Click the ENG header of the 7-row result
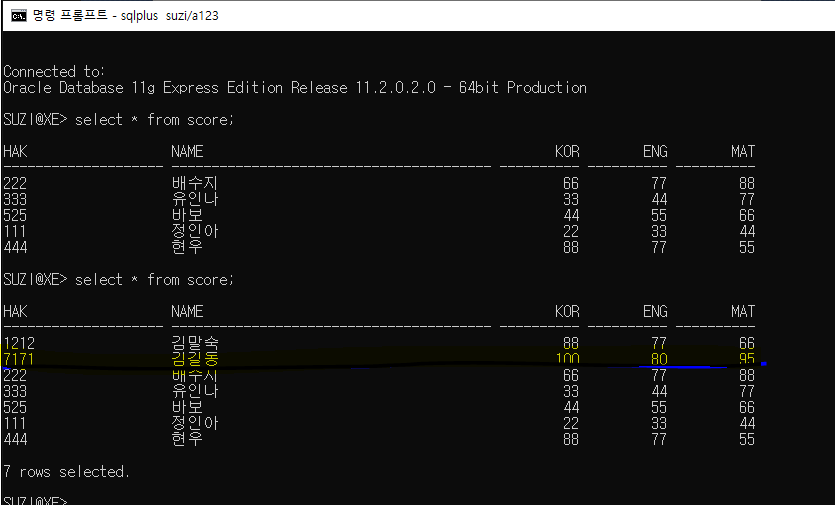Viewport: 835px width, 505px height. pos(656,312)
